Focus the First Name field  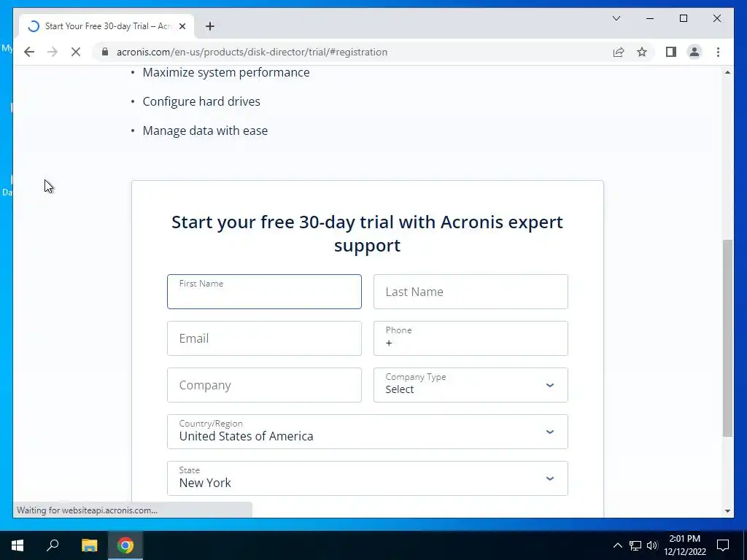tap(264, 292)
